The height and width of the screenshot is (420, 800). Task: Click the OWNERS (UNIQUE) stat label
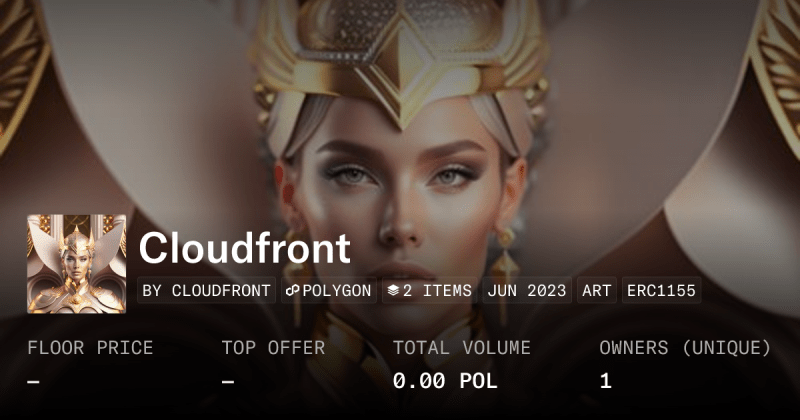[685, 348]
